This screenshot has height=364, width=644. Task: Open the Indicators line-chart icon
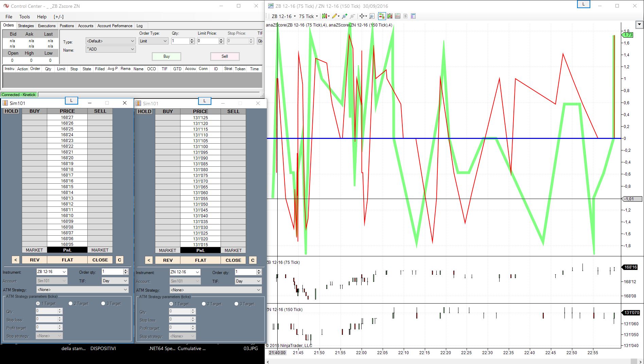pos(398,16)
